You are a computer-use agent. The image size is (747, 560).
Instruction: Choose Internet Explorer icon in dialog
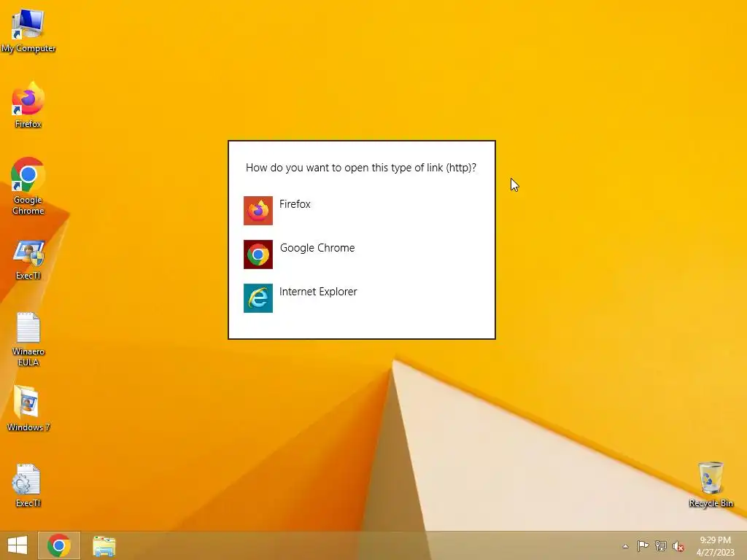click(258, 298)
